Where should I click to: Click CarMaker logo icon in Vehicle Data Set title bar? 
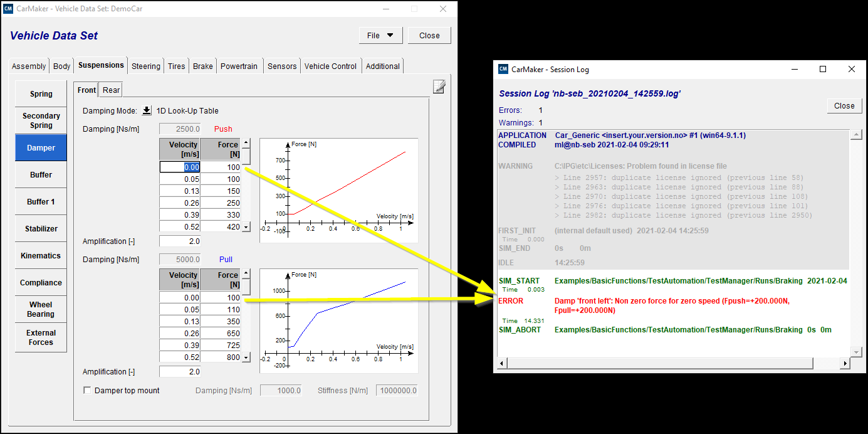pos(8,9)
